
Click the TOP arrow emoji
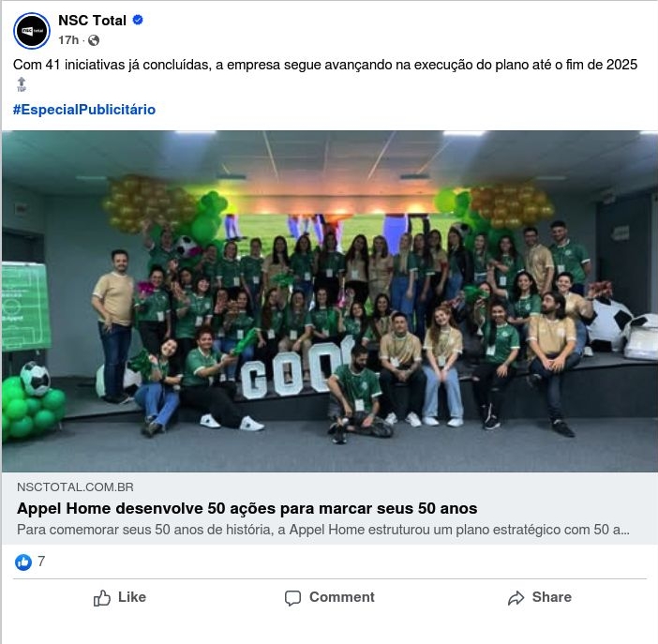coord(22,84)
